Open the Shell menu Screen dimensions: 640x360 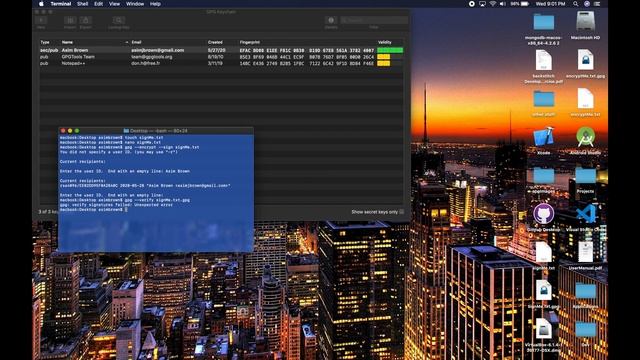[x=82, y=4]
